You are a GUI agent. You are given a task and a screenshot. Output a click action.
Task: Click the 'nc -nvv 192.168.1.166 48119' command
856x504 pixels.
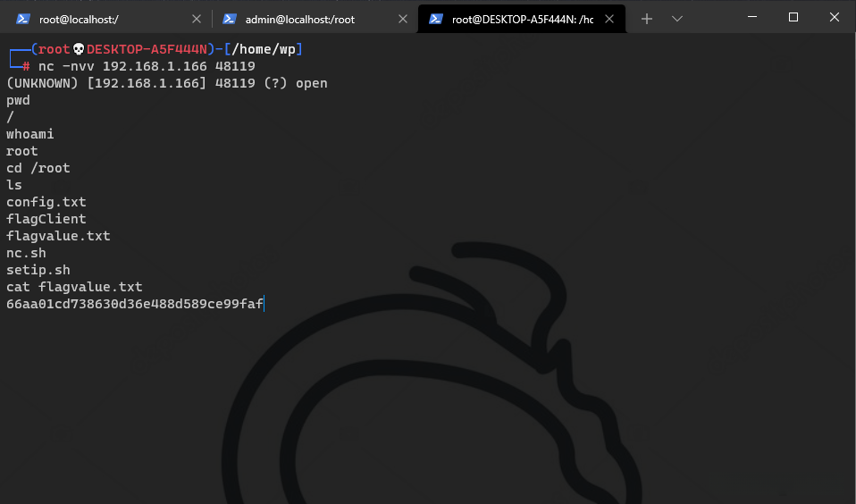(x=147, y=67)
